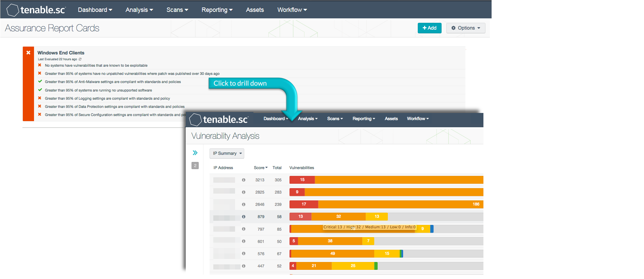The width and height of the screenshot is (644, 279).
Task: Click info icon for the row with score 797
Action: point(244,229)
